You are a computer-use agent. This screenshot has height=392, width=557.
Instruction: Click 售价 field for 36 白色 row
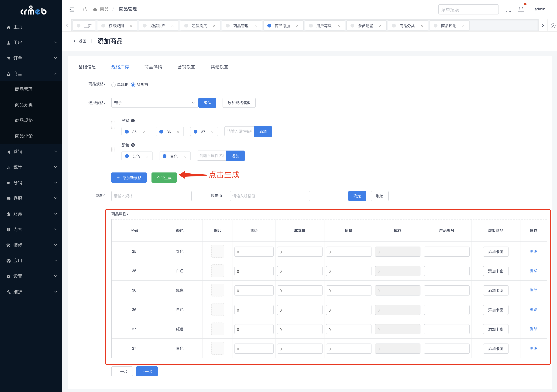(254, 310)
